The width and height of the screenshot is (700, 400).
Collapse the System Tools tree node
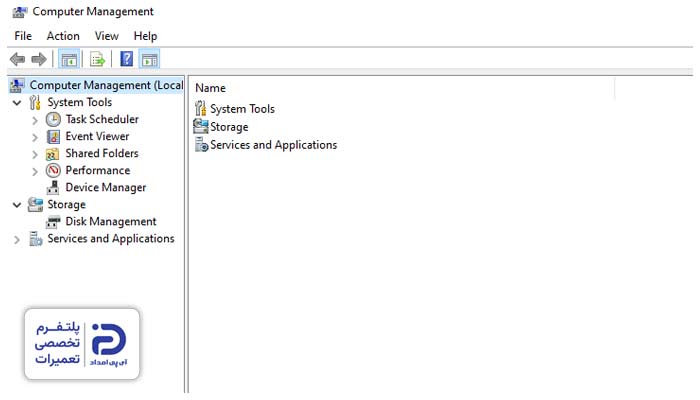click(16, 103)
